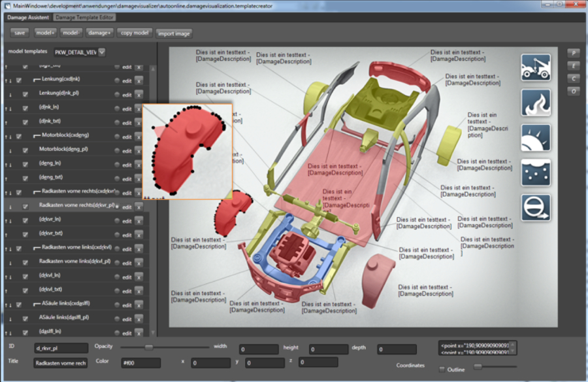Image resolution: width=588 pixels, height=382 pixels.
Task: Switch to the Damage Assistent tab
Action: point(28,17)
